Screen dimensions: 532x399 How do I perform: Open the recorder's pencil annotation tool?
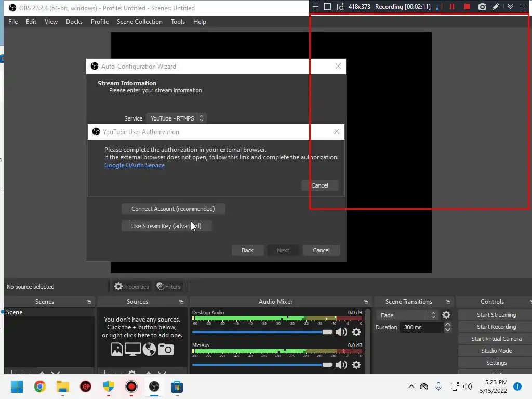tap(496, 7)
